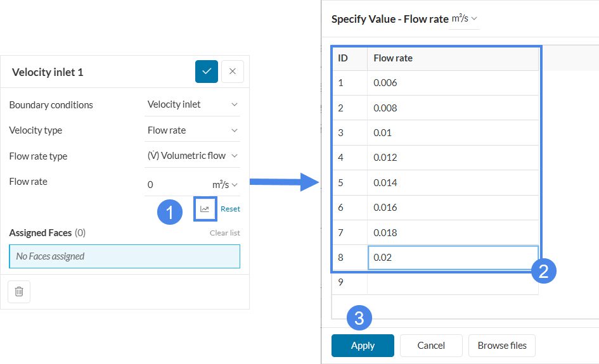The width and height of the screenshot is (599, 364).
Task: Clear list of assigned faces
Action: pyautogui.click(x=224, y=233)
